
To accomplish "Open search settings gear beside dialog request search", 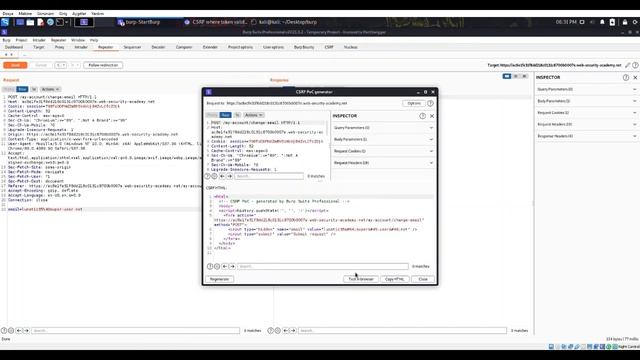I will click(x=214, y=176).
